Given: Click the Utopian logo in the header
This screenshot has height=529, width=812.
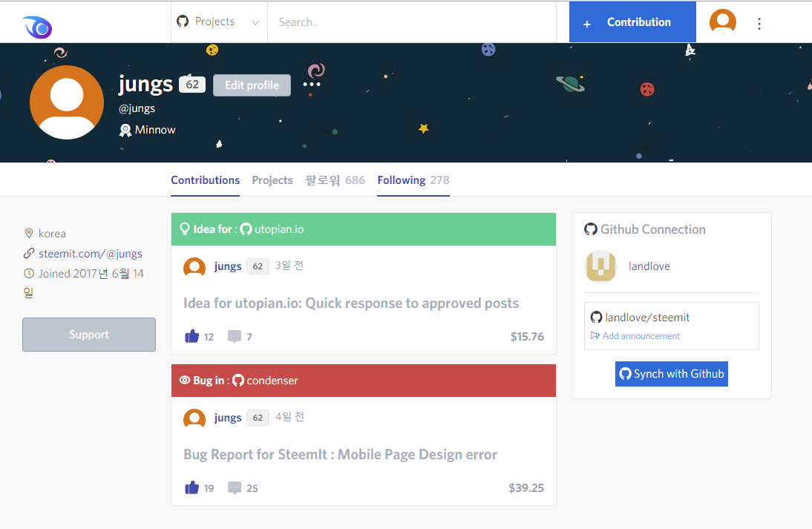Looking at the screenshot, I should pyautogui.click(x=37, y=27).
